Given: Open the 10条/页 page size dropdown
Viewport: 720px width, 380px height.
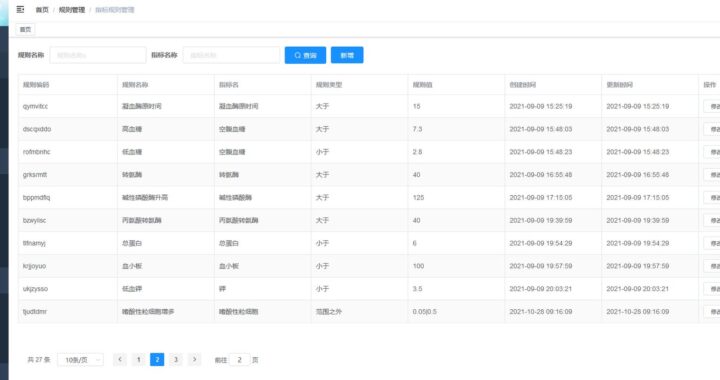Looking at the screenshot, I should point(80,360).
